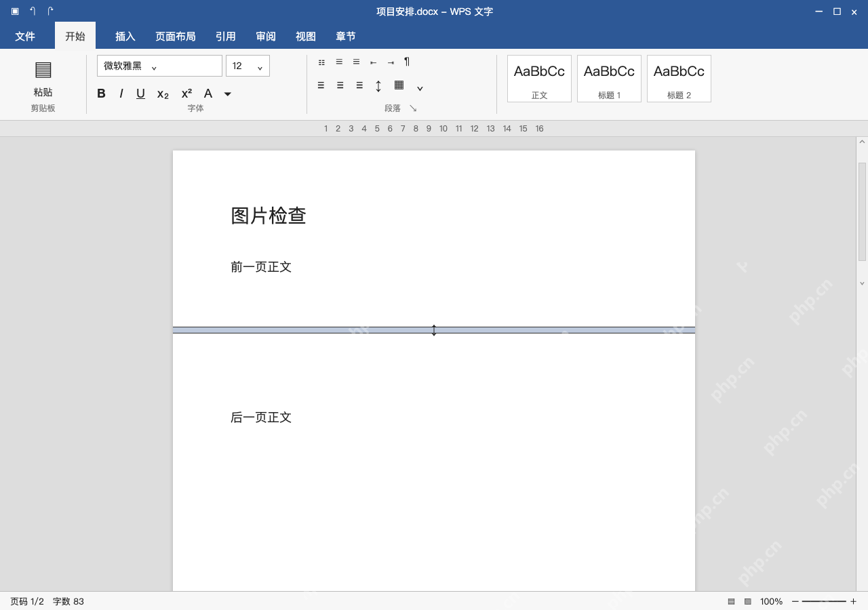
Task: Show or hide paragraph marks
Action: [x=407, y=62]
